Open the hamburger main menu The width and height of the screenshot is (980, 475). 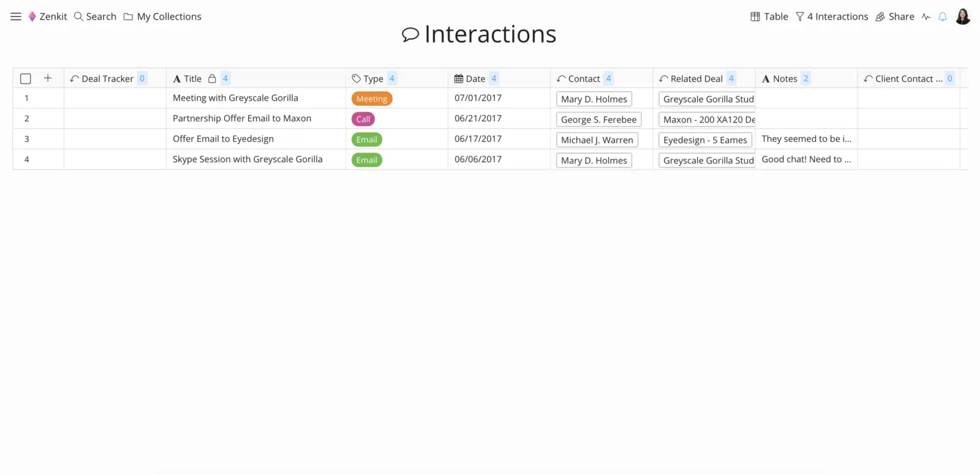pyautogui.click(x=16, y=17)
